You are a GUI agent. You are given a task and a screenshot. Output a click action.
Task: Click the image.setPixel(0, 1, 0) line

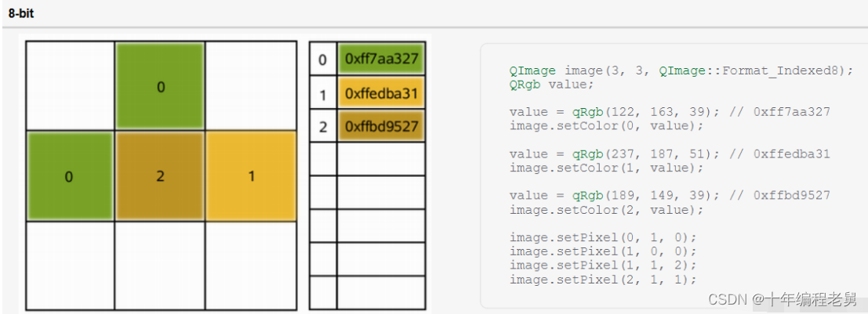(602, 237)
